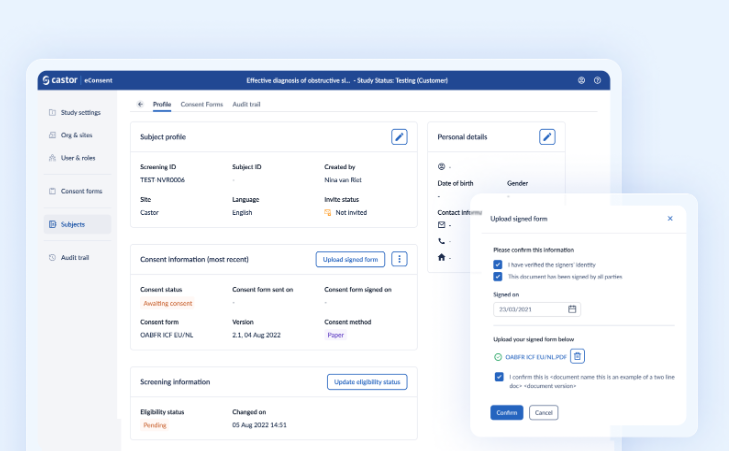Open the help icon in the header
Image resolution: width=729 pixels, height=451 pixels.
tap(597, 80)
